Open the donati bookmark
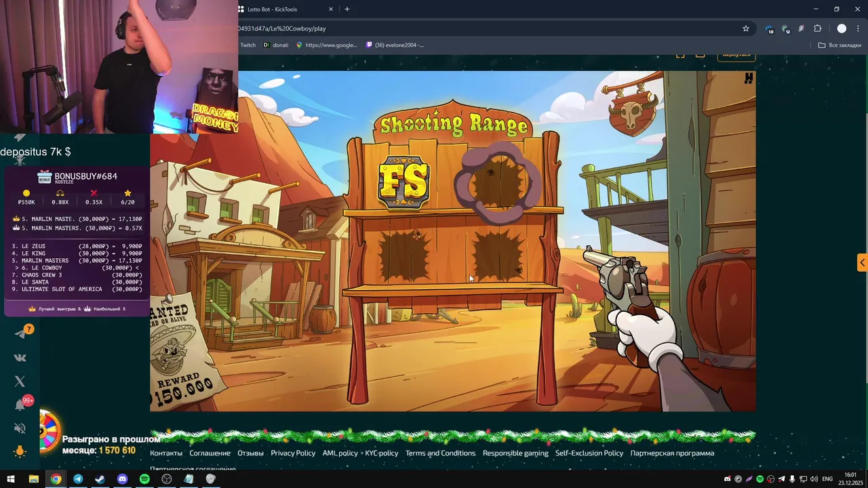This screenshot has height=488, width=868. 276,45
